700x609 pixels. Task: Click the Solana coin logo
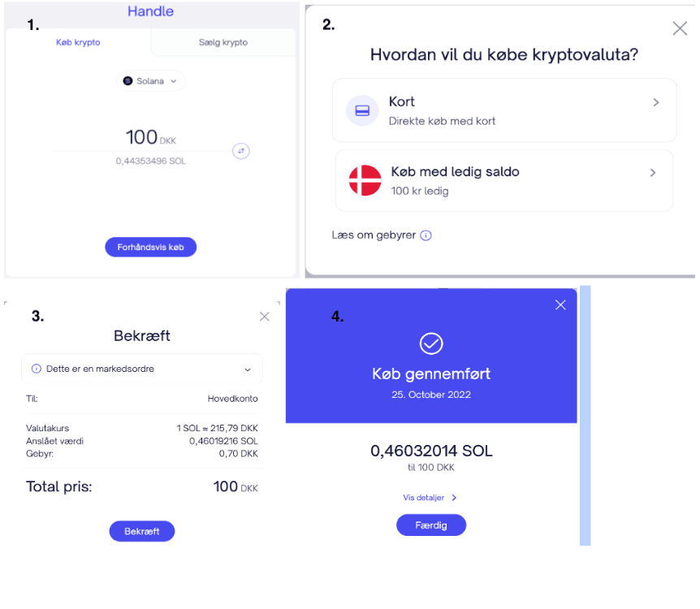pos(127,81)
